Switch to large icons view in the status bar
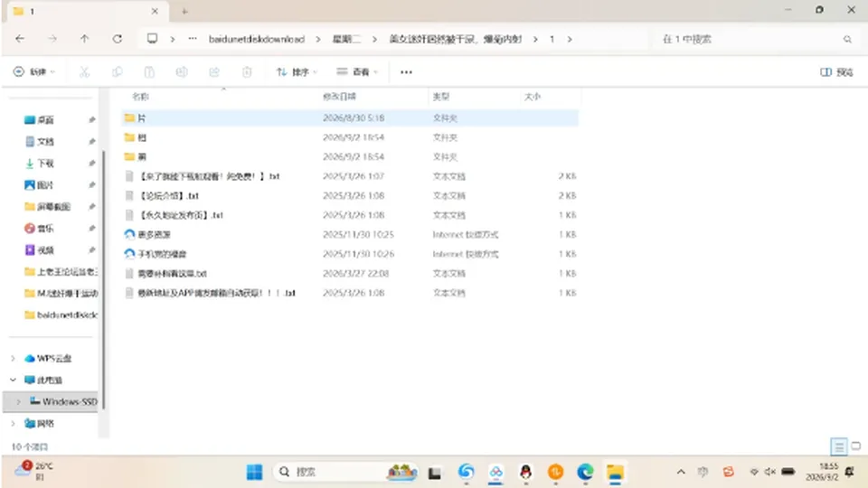Image resolution: width=868 pixels, height=488 pixels. coord(856,446)
